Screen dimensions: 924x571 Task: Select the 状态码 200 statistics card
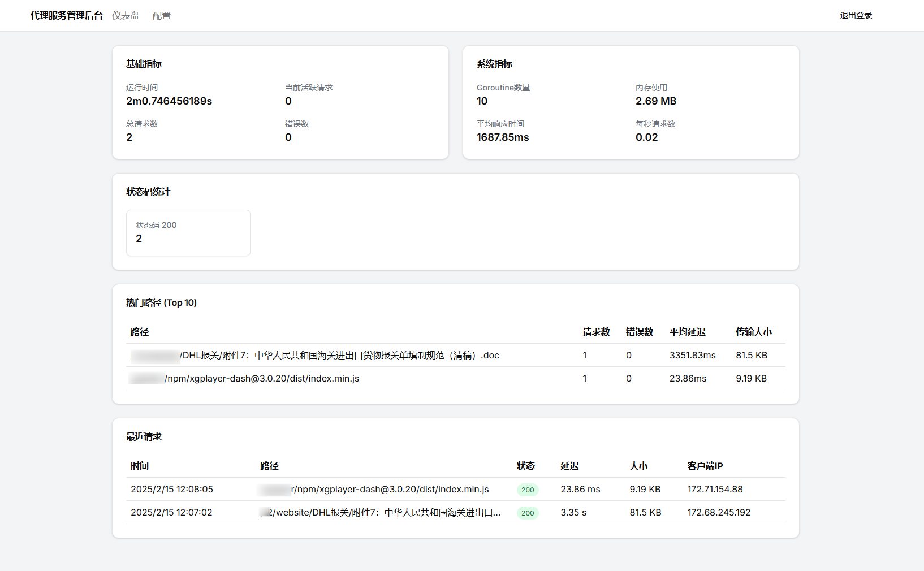point(188,233)
